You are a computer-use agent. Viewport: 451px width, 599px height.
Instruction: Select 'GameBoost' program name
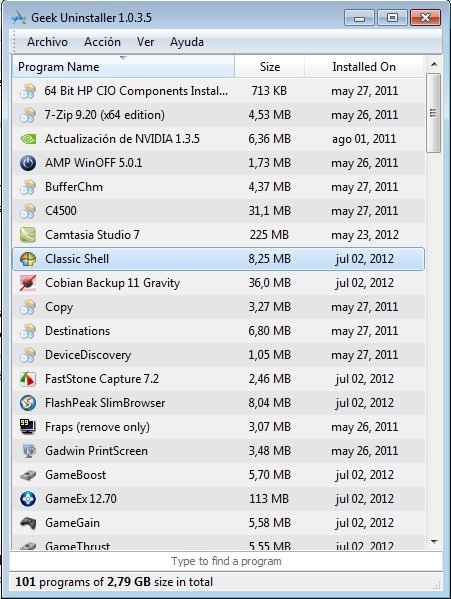[x=76, y=475]
